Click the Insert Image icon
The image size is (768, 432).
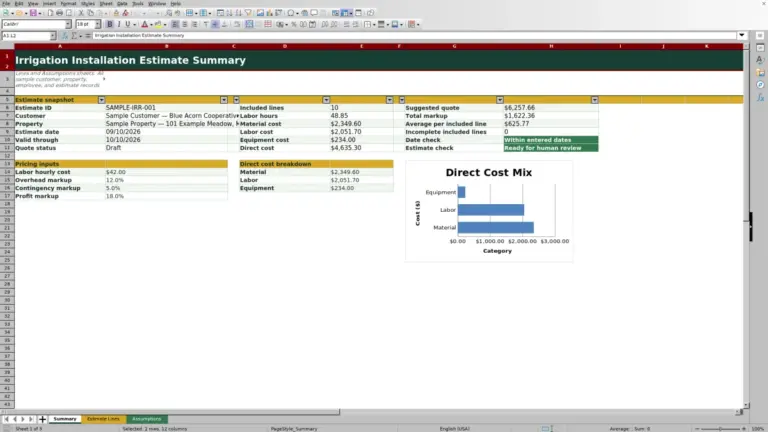tap(260, 13)
